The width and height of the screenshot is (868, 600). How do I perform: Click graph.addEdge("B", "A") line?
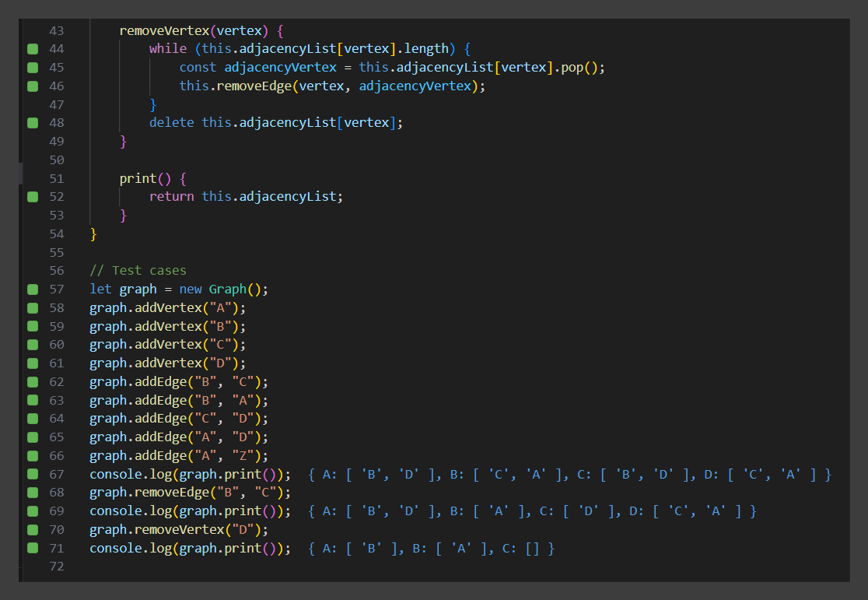coord(179,400)
